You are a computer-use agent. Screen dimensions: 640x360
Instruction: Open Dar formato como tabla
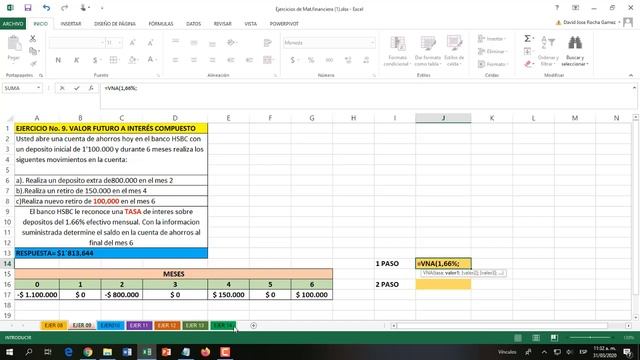tap(428, 51)
